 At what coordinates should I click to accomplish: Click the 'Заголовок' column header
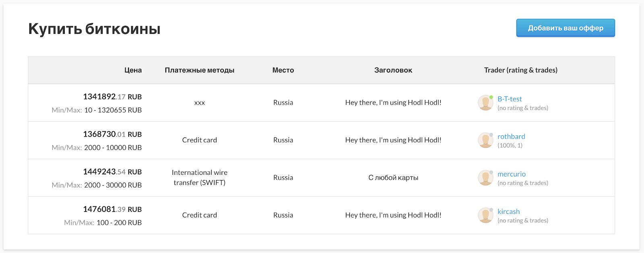pyautogui.click(x=393, y=70)
